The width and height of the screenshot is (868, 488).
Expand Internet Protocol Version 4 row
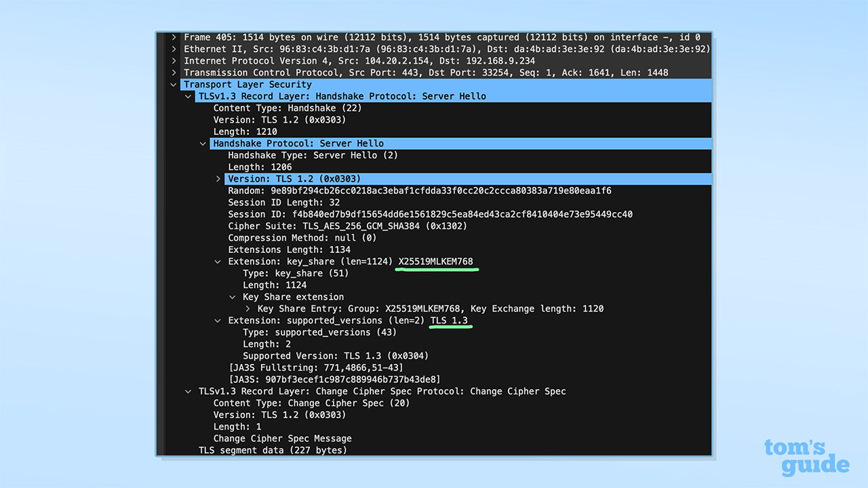coord(174,61)
